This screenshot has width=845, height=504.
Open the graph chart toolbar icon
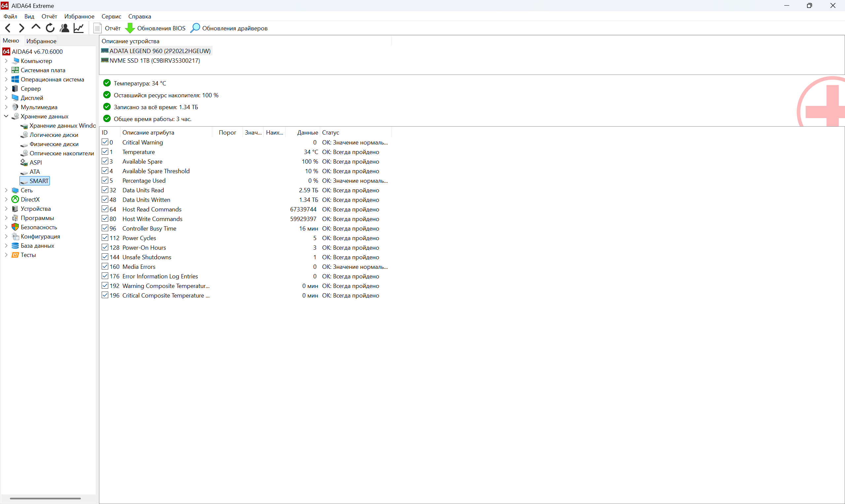pyautogui.click(x=79, y=28)
